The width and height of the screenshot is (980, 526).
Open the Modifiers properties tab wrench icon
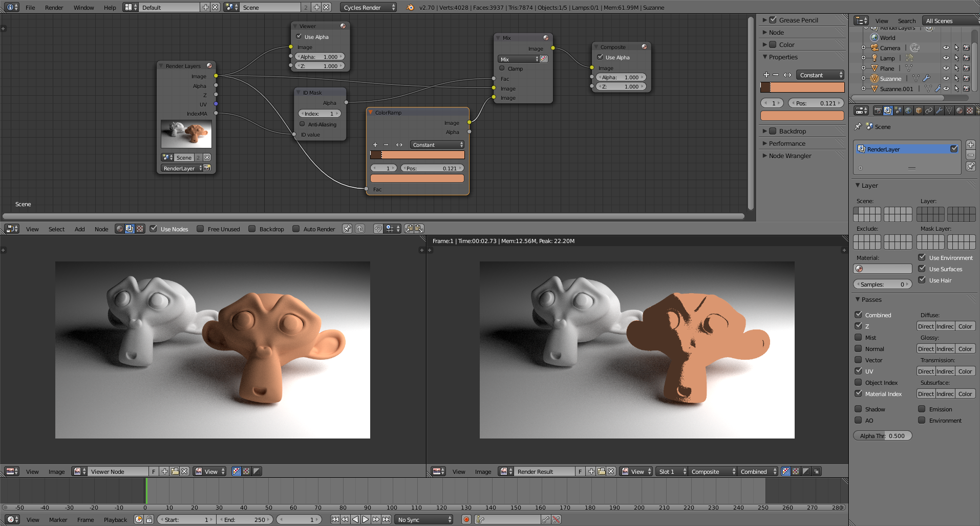[x=939, y=111]
